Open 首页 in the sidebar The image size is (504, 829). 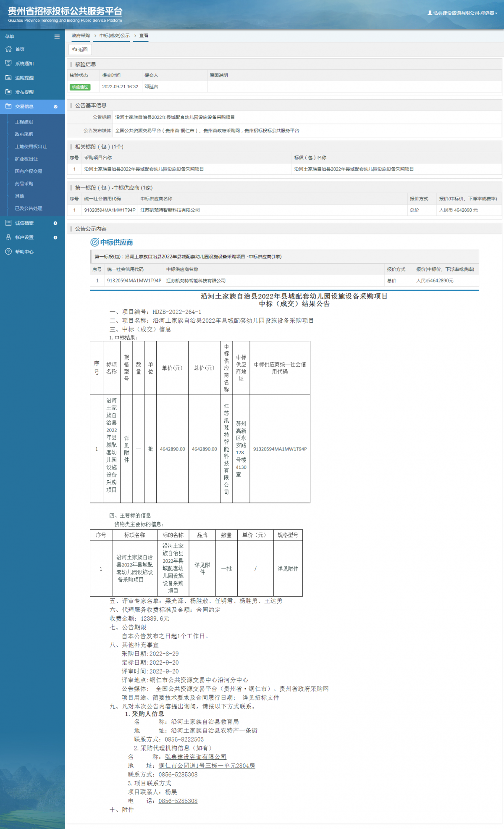tap(20, 49)
